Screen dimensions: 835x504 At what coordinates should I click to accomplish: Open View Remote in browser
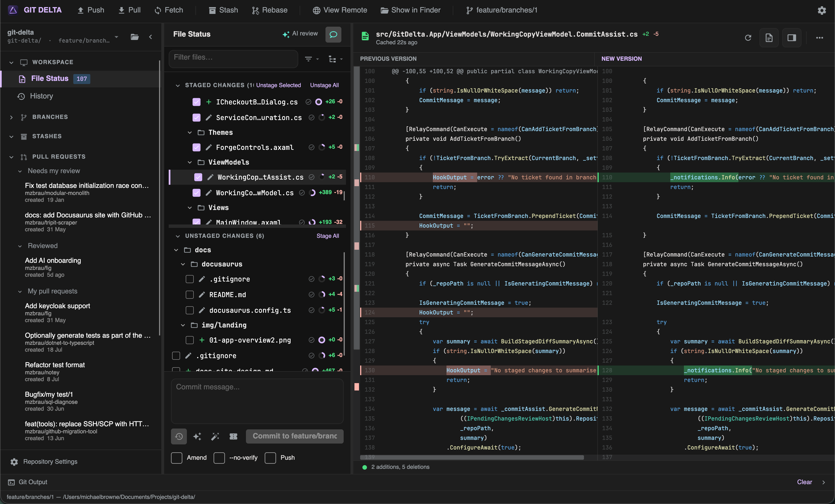click(x=340, y=10)
